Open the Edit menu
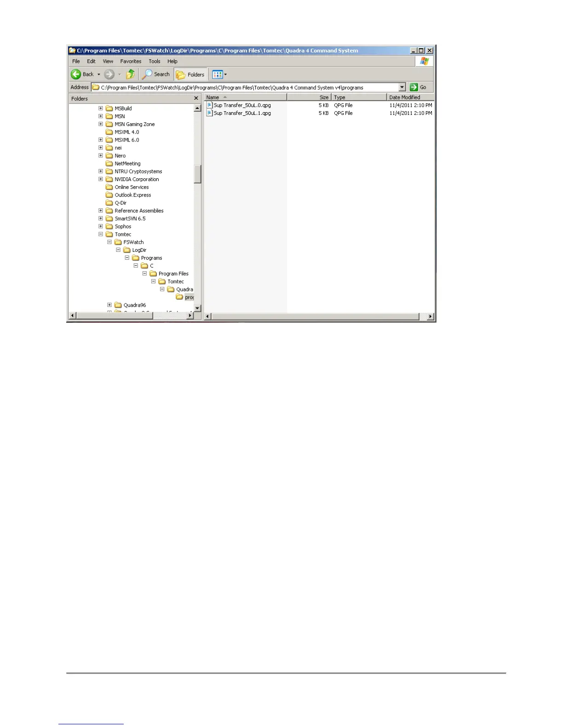 (x=91, y=61)
